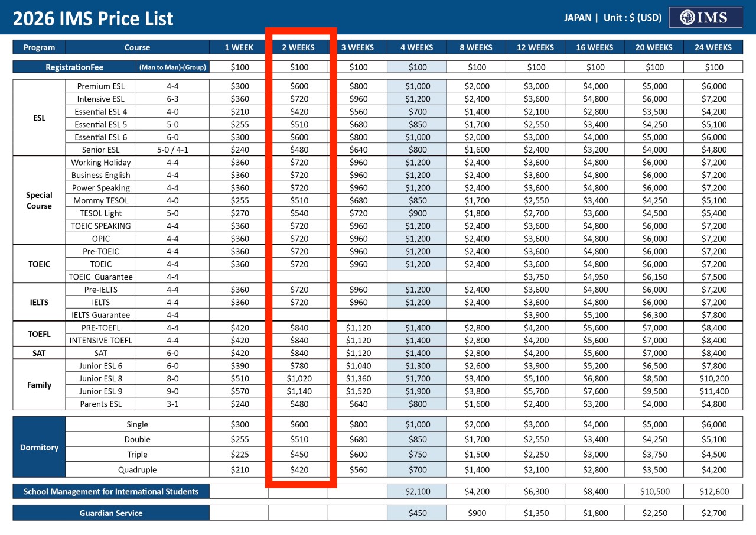Click Junior ESL 6 3 WEEKS price $1,040
The width and height of the screenshot is (756, 535).
tap(358, 366)
